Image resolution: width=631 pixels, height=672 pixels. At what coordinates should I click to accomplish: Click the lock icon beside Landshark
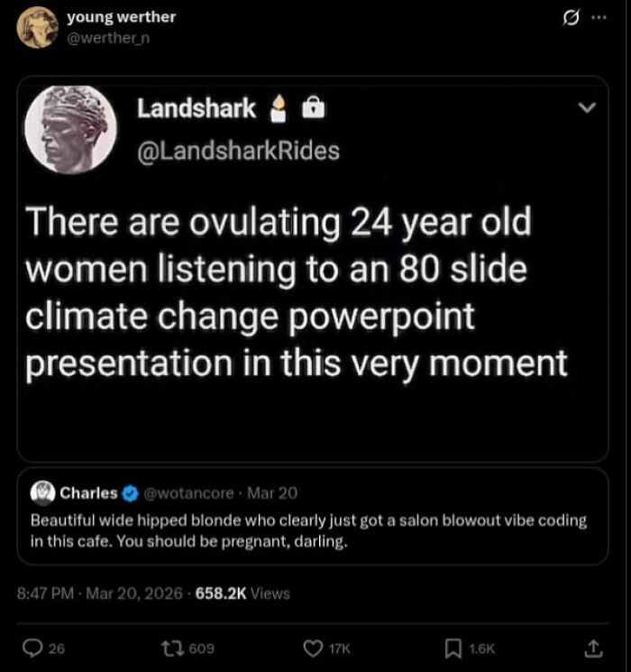(314, 107)
